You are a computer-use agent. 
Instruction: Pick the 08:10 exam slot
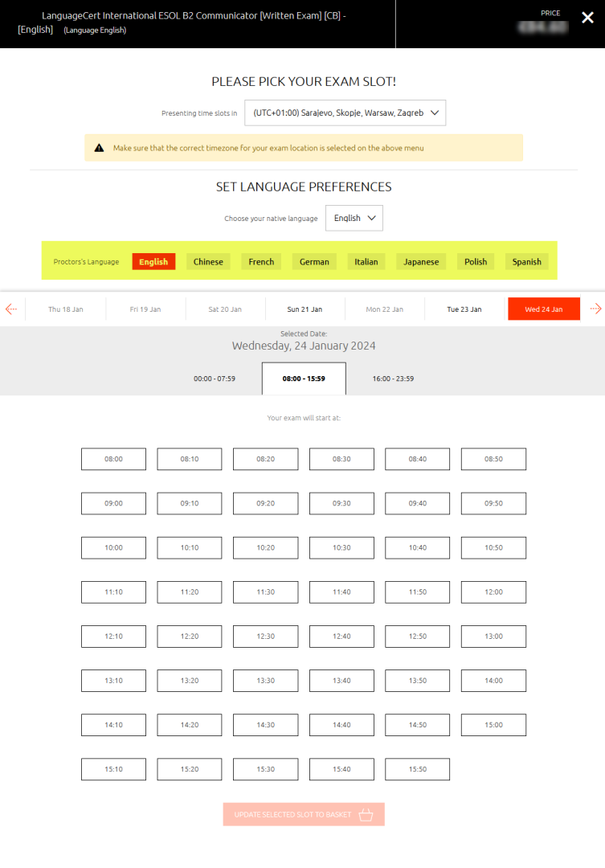190,459
